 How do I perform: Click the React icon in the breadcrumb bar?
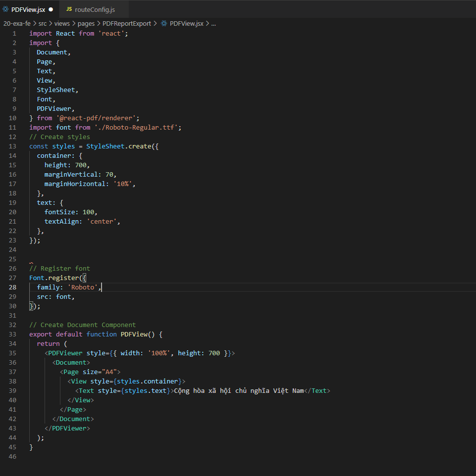164,23
